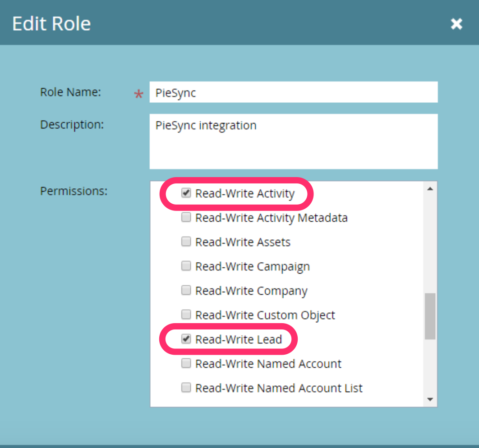479x448 pixels.
Task: Uncheck Read-Write Activity permission
Action: [186, 193]
